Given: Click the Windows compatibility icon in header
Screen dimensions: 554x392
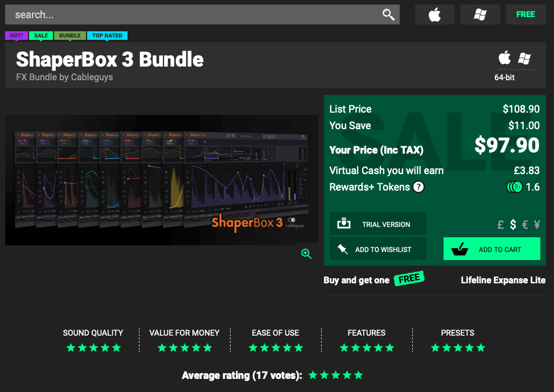Looking at the screenshot, I should point(524,58).
